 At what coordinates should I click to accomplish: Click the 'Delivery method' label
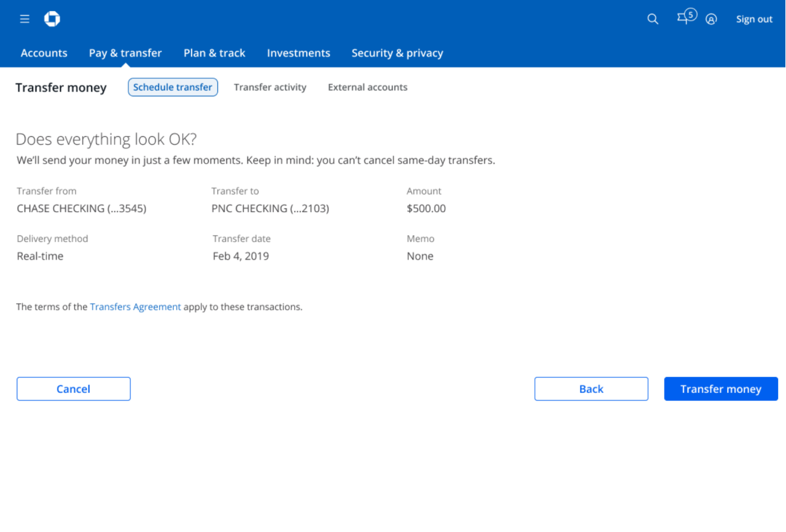coord(52,239)
